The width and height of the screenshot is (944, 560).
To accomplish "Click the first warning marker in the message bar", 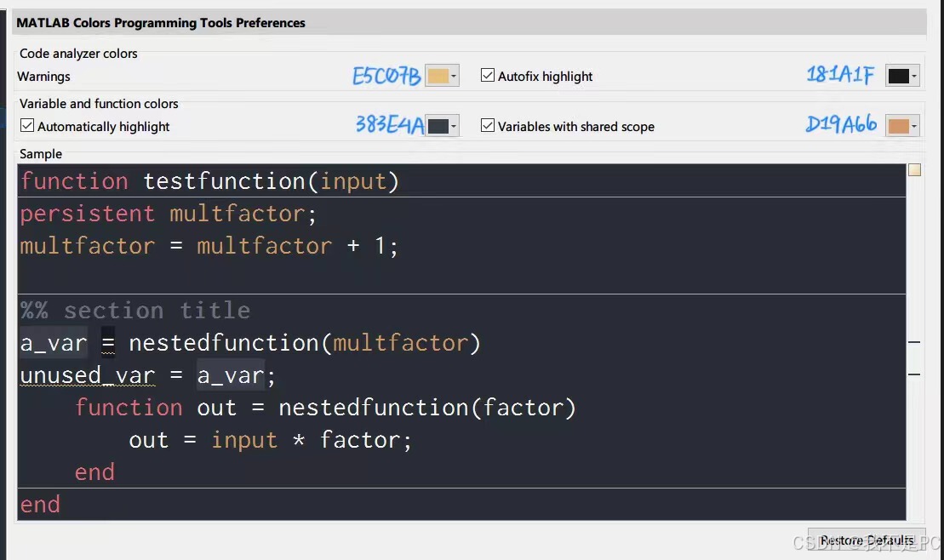I will tap(914, 342).
